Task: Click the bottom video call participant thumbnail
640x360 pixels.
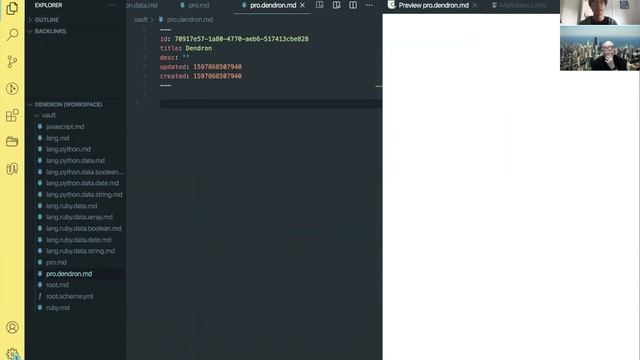Action: pos(600,48)
